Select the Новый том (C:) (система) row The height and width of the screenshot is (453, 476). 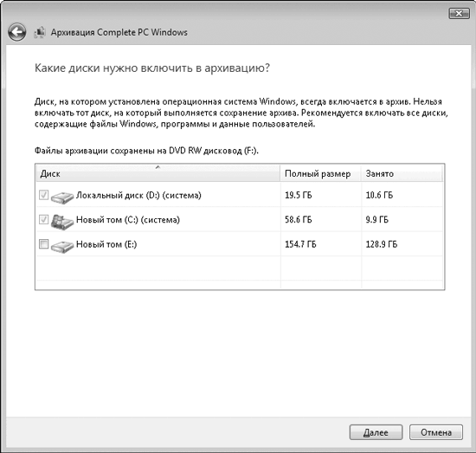tap(240, 219)
